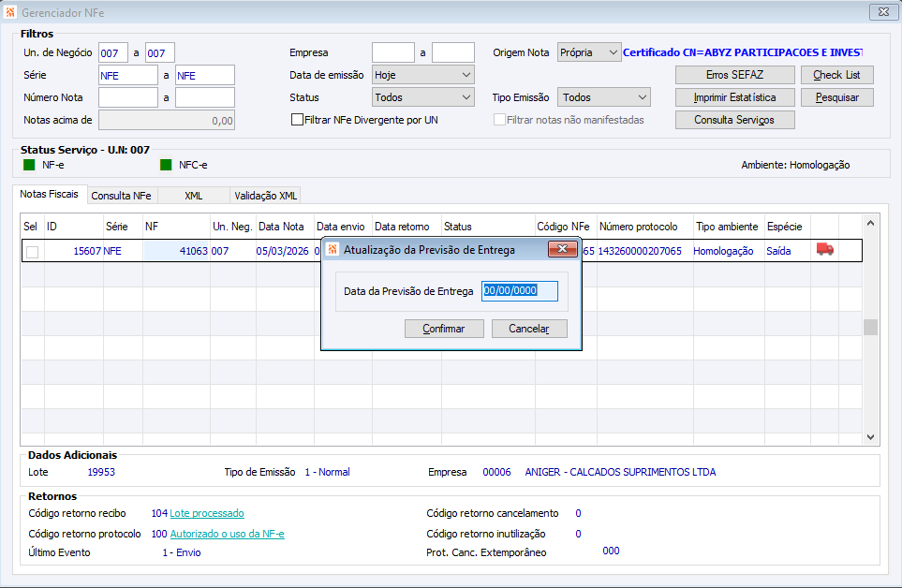The image size is (902, 588).
Task: Click the Erros SEFAZ button
Action: click(734, 75)
